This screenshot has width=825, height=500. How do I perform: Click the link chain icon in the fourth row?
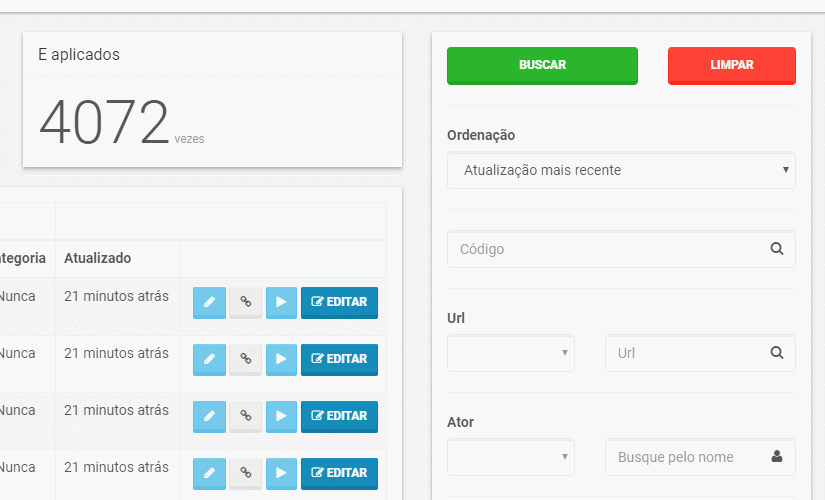[x=246, y=473]
